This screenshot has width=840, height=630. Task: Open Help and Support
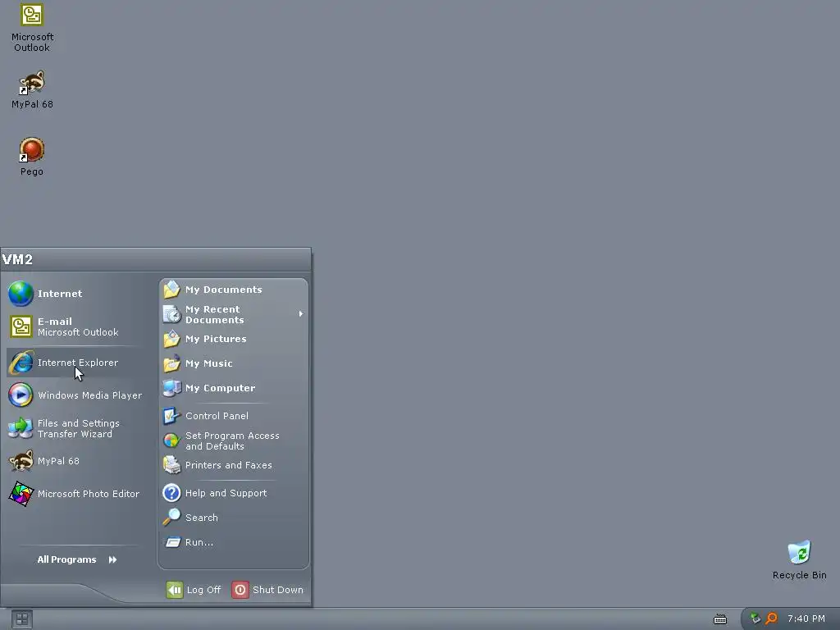(234, 493)
